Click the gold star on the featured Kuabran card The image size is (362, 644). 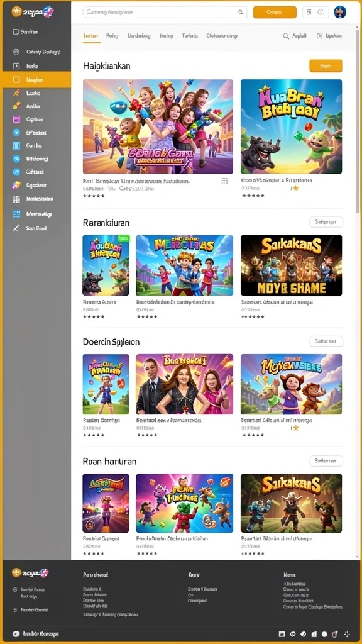[x=295, y=188]
